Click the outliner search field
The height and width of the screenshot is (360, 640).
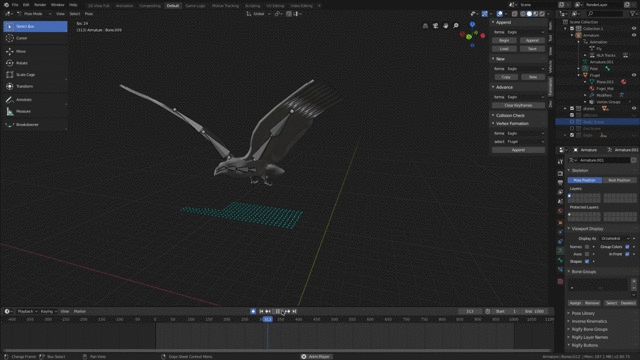point(605,14)
